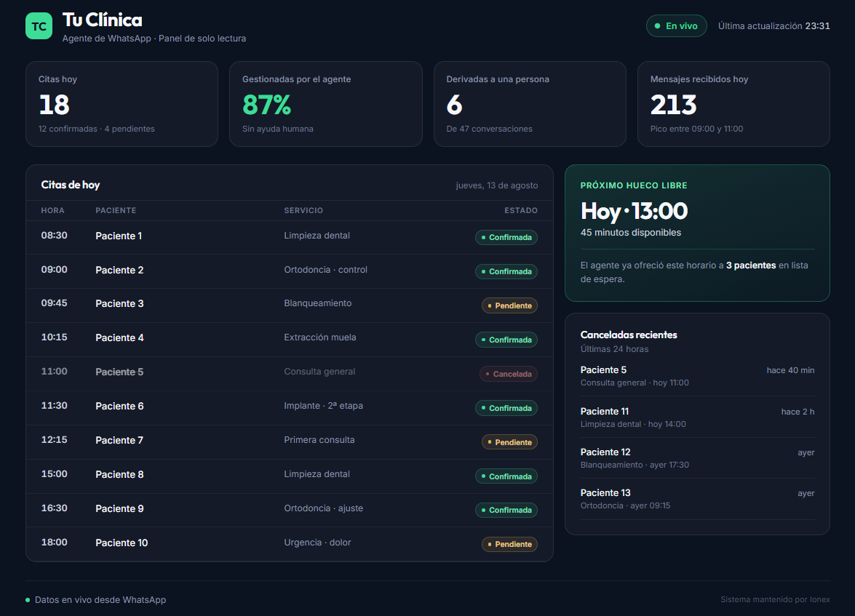Click the "Citas hoy" value 18
Image resolution: width=855 pixels, height=616 pixels.
click(55, 105)
